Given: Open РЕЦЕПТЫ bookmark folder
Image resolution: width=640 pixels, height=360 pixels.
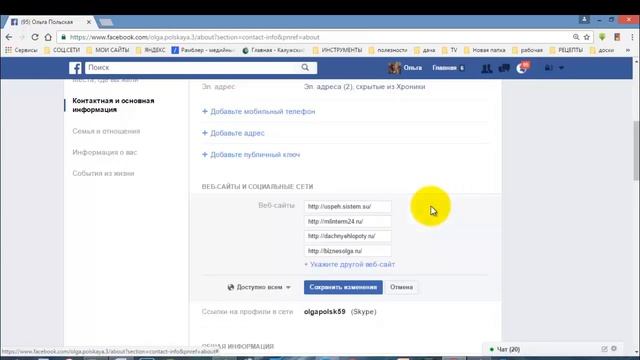Looking at the screenshot, I should point(567,50).
